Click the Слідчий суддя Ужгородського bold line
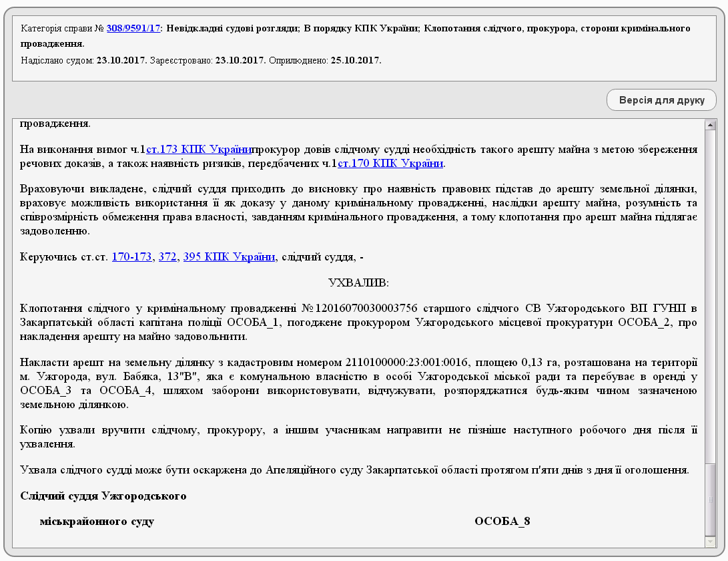The width and height of the screenshot is (728, 561). (x=103, y=496)
